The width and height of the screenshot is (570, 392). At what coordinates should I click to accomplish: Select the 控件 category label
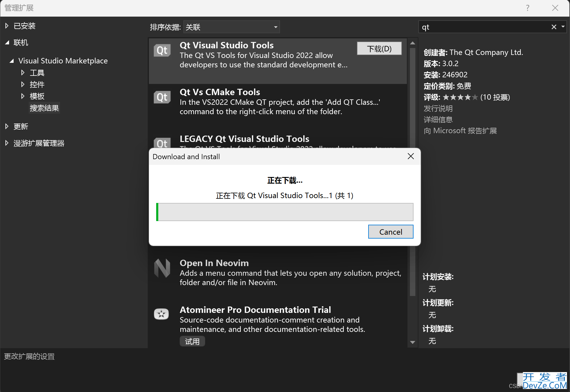37,85
